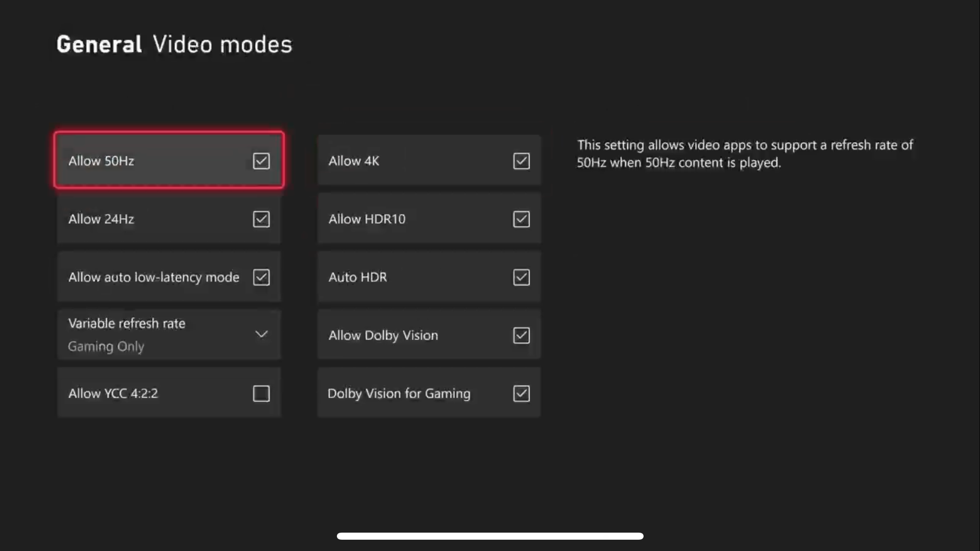980x551 pixels.
Task: Disable Dolby Vision for Gaming checkbox
Action: coord(521,393)
